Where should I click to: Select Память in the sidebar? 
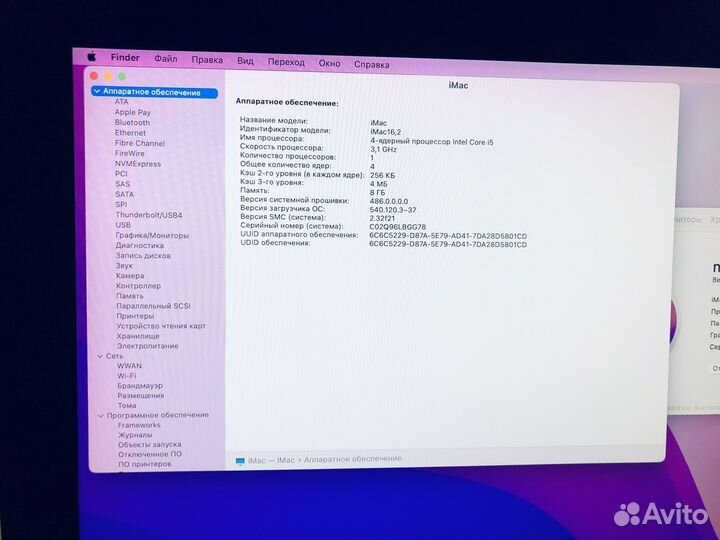point(130,296)
